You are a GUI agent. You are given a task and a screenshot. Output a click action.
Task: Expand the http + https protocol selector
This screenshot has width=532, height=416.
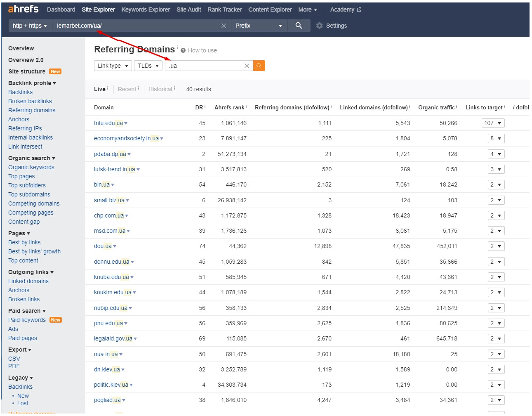[30, 26]
